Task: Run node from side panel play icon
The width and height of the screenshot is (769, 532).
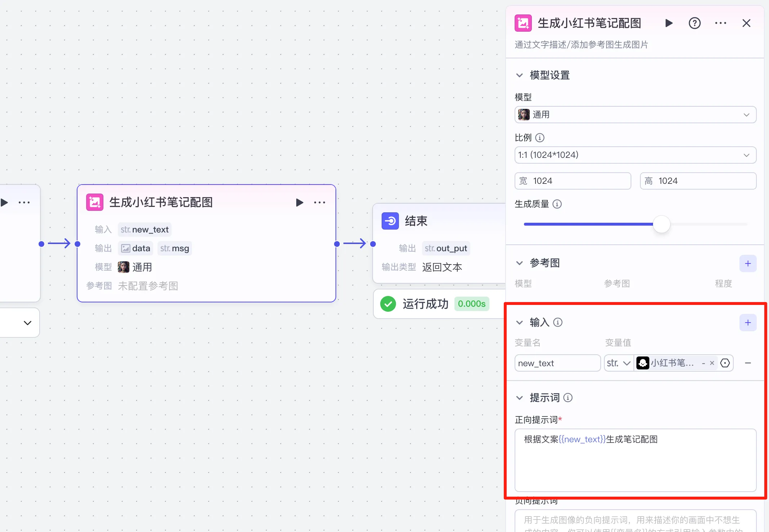Action: pos(668,23)
